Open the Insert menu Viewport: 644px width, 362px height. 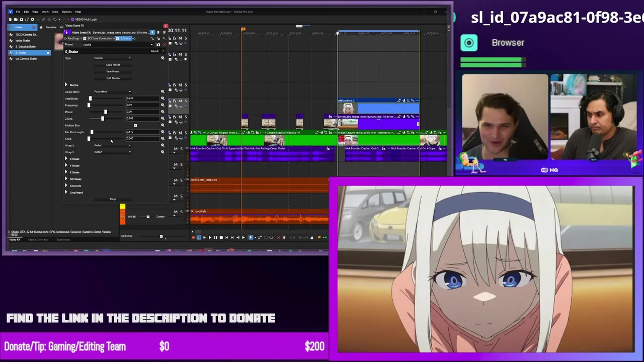point(45,12)
